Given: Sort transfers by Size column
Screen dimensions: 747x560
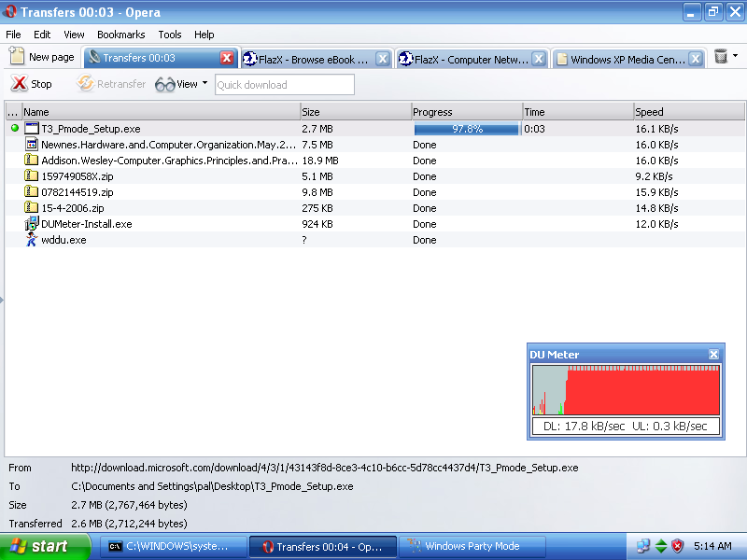Looking at the screenshot, I should pos(355,112).
